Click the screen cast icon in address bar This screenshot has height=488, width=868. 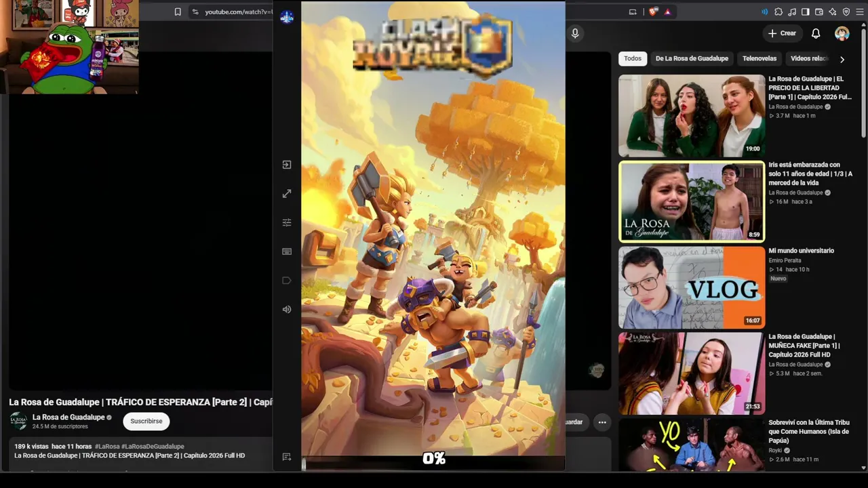point(633,12)
